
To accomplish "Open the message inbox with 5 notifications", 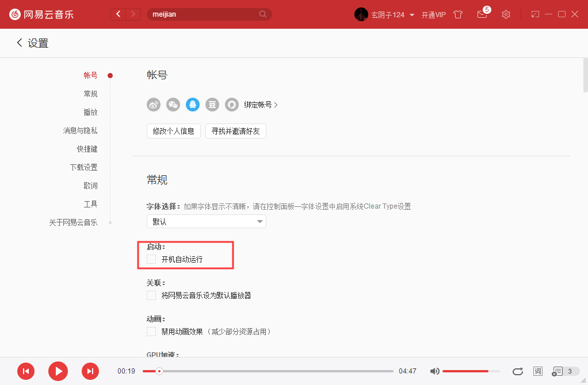I will (482, 14).
